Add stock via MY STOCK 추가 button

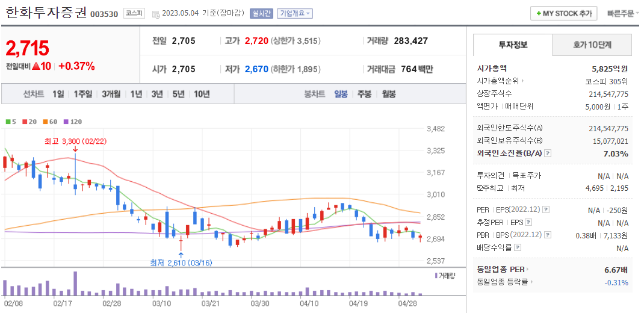coord(563,14)
